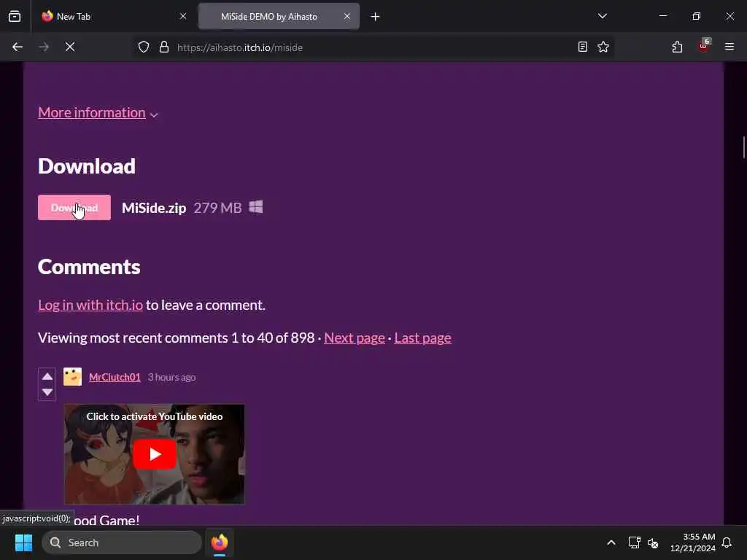Open the MrClutch01 user profile link

pyautogui.click(x=115, y=377)
